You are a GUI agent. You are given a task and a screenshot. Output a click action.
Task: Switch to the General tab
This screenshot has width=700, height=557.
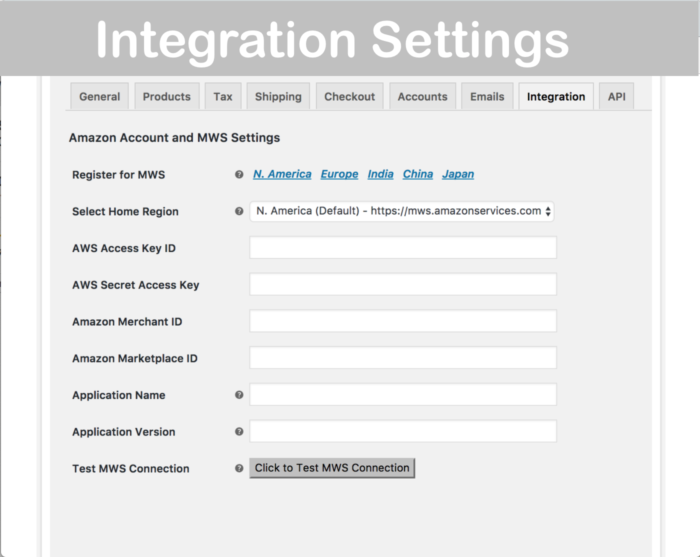click(99, 97)
